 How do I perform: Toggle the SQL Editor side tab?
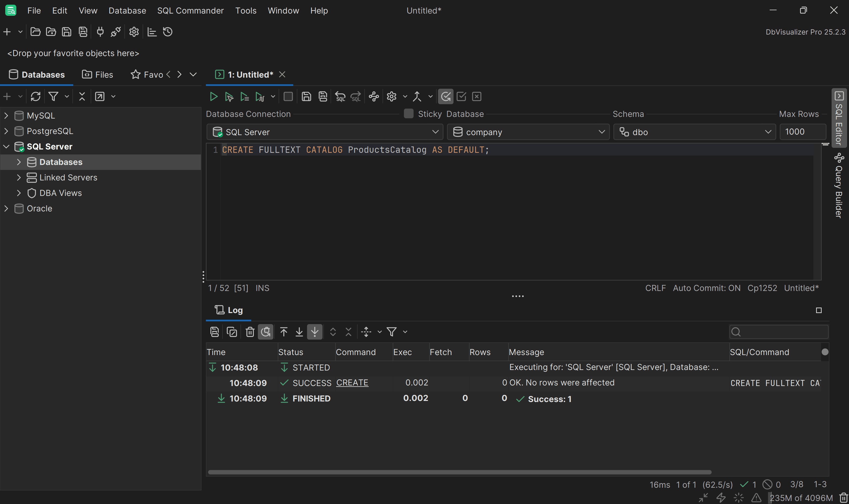839,118
